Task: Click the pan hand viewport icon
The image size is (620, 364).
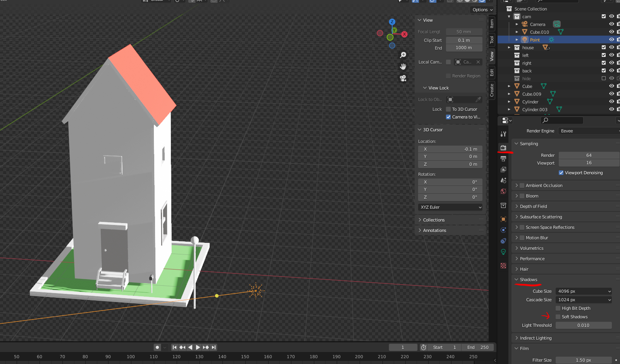Action: [403, 67]
